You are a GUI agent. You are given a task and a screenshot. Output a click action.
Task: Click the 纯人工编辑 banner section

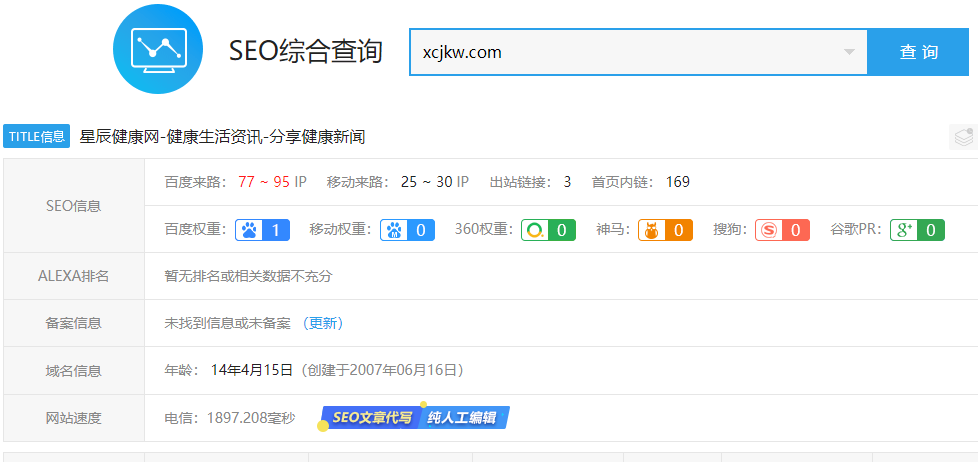462,417
